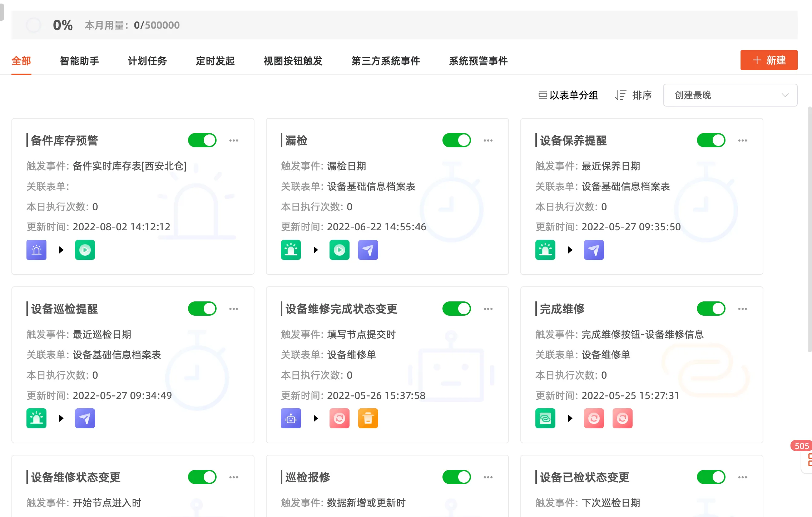
Task: Expand more options for 完成维修 card
Action: point(742,309)
